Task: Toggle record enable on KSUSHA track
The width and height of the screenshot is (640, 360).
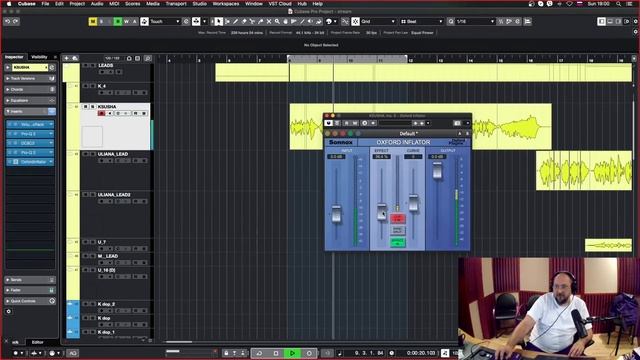Action: [102, 113]
